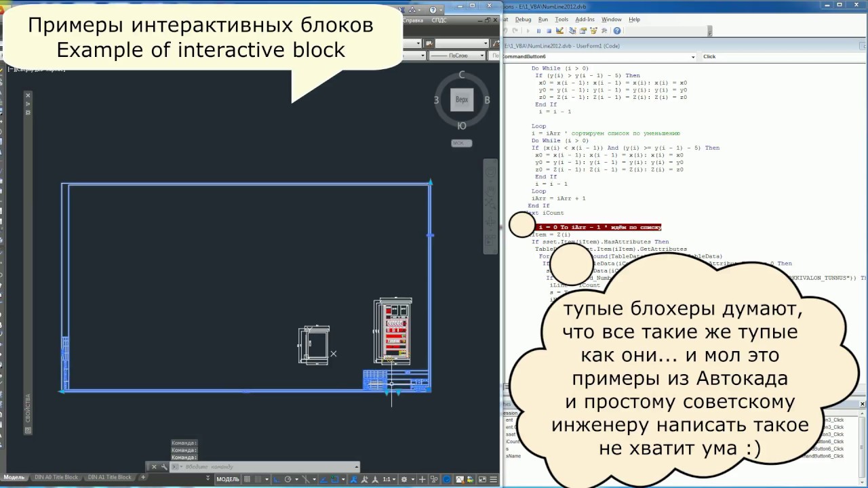The image size is (868, 488).
Task: Open the Run menu in VBA editor
Action: 543,20
